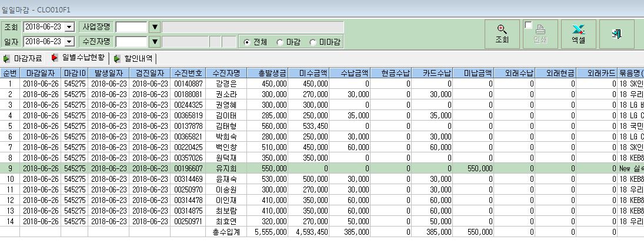Tick the checkbox beside the print button
The width and height of the screenshot is (644, 243).
click(x=528, y=25)
